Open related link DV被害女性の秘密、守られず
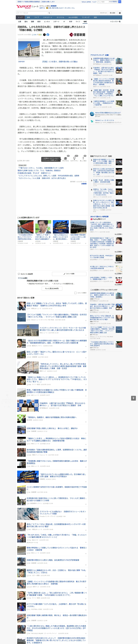Viewport: 138px width, 644px height. 34,173
